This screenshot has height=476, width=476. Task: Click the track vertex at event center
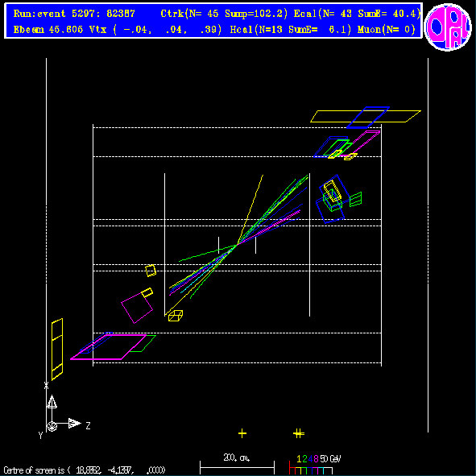pyautogui.click(x=238, y=244)
